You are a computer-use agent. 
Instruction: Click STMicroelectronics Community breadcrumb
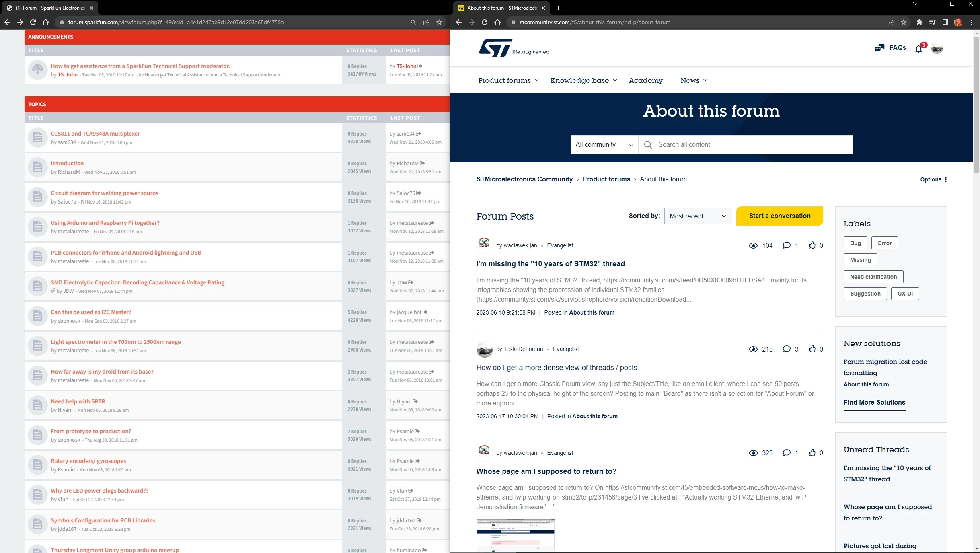pos(524,179)
